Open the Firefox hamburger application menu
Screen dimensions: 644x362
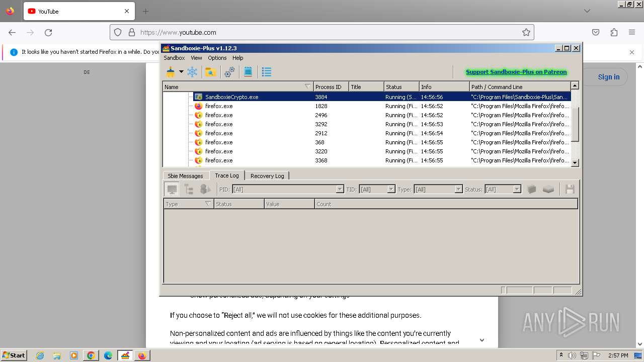pyautogui.click(x=632, y=32)
